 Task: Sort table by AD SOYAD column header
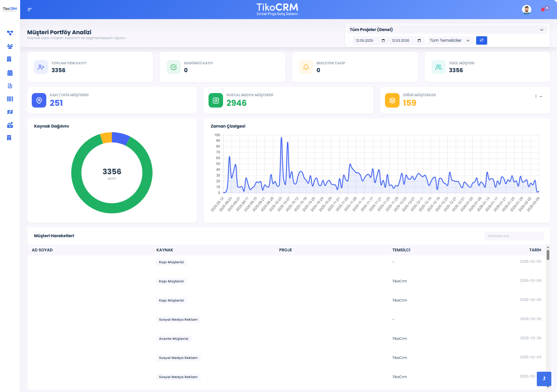[x=42, y=250]
